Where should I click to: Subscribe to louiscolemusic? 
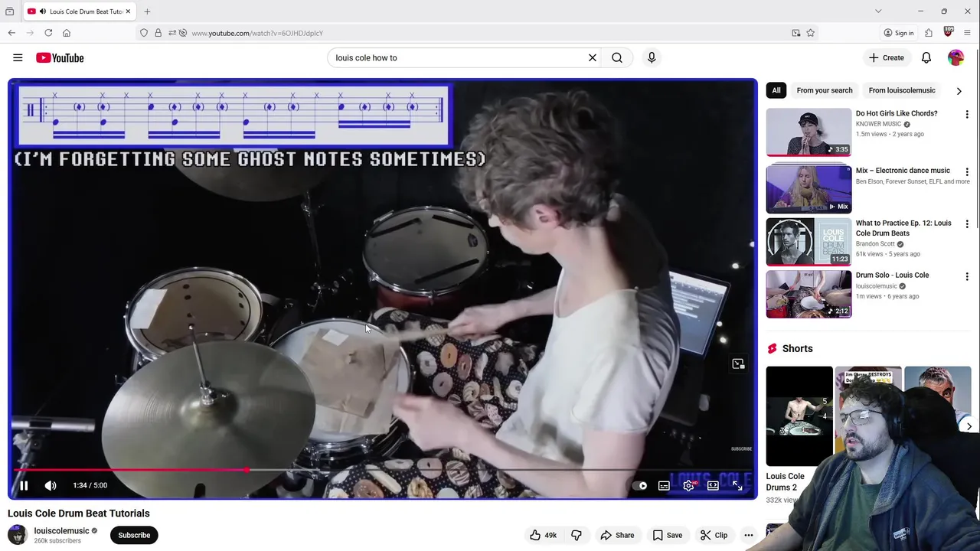[x=134, y=535]
